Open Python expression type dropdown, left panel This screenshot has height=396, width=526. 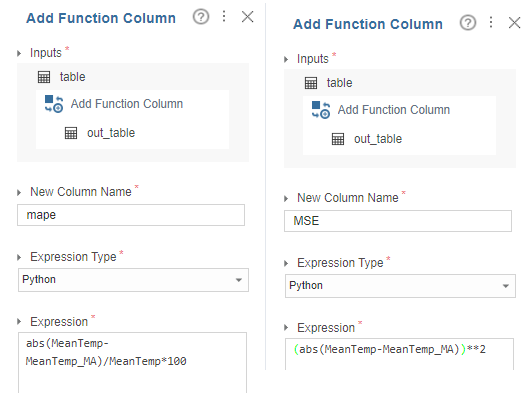(133, 280)
